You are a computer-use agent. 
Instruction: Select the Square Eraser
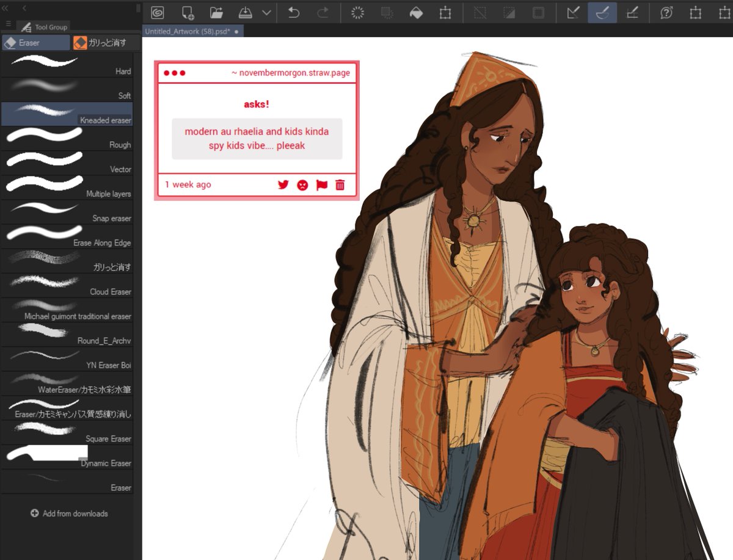click(x=67, y=432)
